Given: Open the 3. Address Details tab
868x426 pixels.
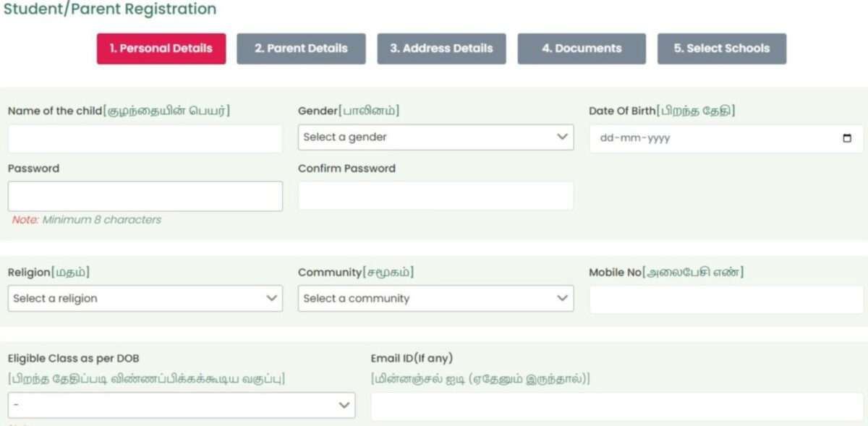Looking at the screenshot, I should pyautogui.click(x=441, y=49).
